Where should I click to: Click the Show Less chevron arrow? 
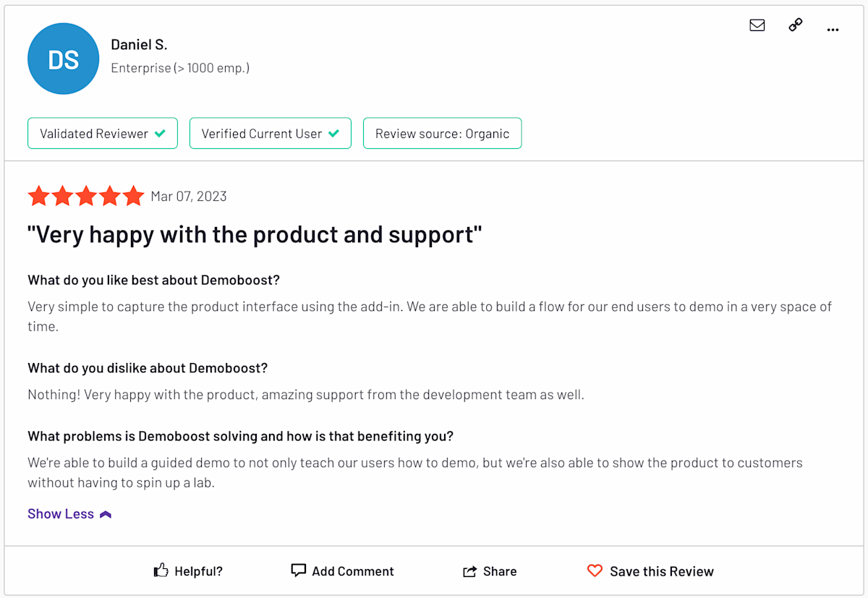[106, 515]
